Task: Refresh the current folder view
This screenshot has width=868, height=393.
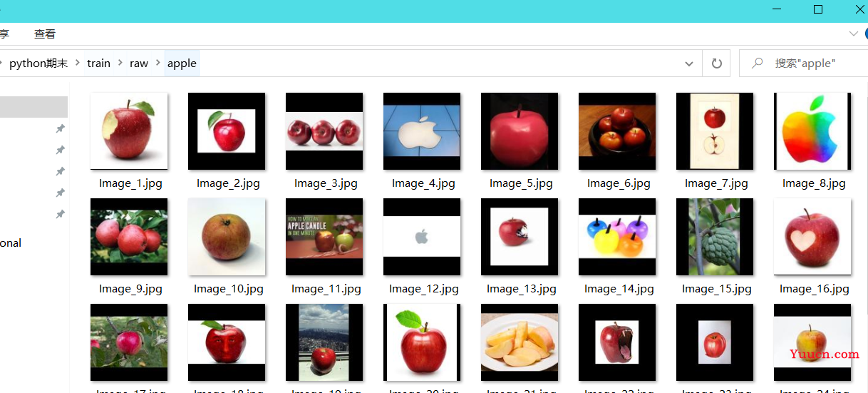Action: coord(716,63)
